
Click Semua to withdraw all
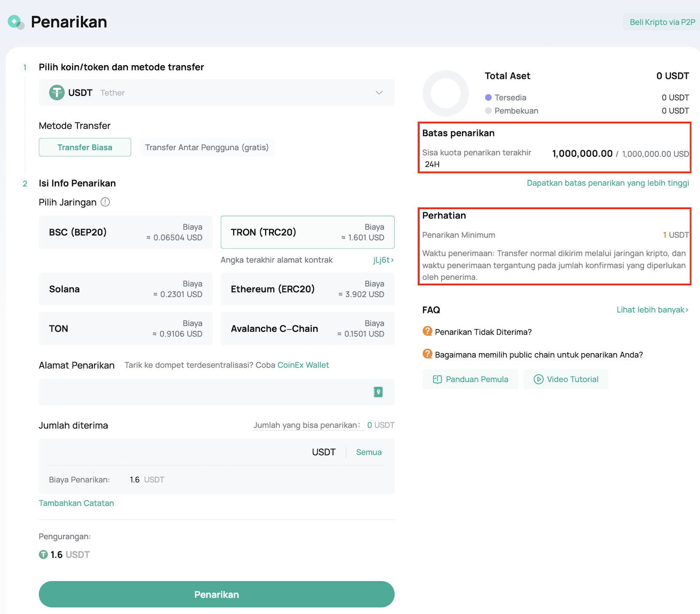[x=369, y=452]
